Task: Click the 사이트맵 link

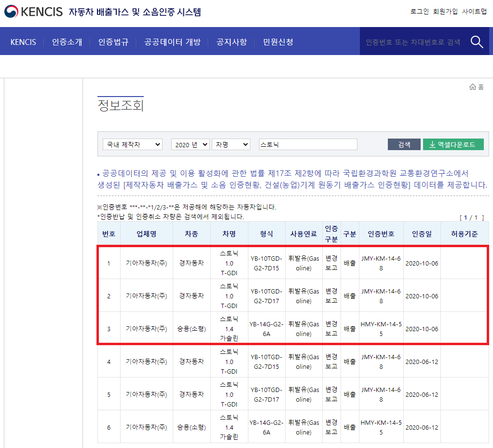Action: [x=474, y=11]
